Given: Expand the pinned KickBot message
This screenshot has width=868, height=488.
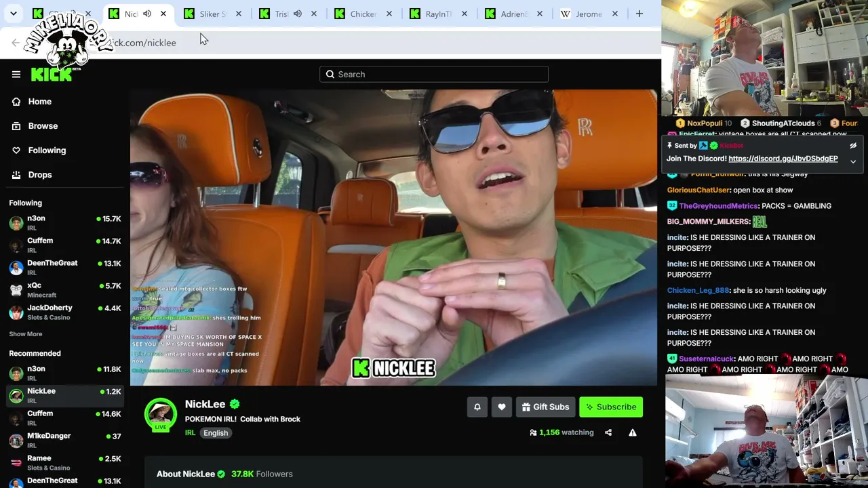Looking at the screenshot, I should (x=853, y=161).
